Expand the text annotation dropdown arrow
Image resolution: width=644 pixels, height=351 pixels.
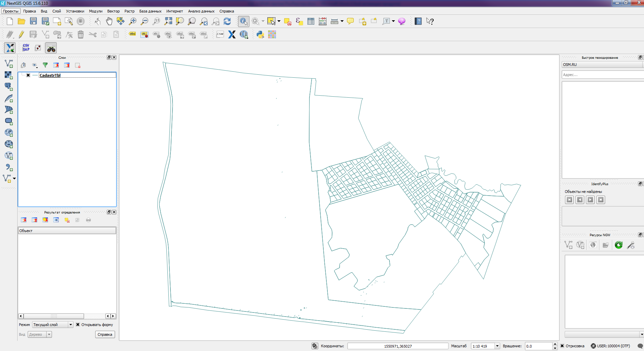coord(393,21)
